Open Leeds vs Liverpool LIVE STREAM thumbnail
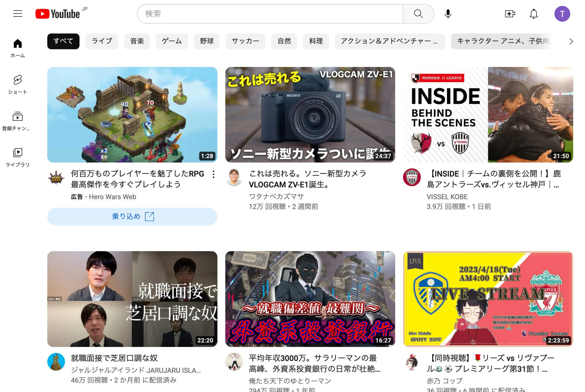This screenshot has width=585, height=392. click(x=488, y=299)
